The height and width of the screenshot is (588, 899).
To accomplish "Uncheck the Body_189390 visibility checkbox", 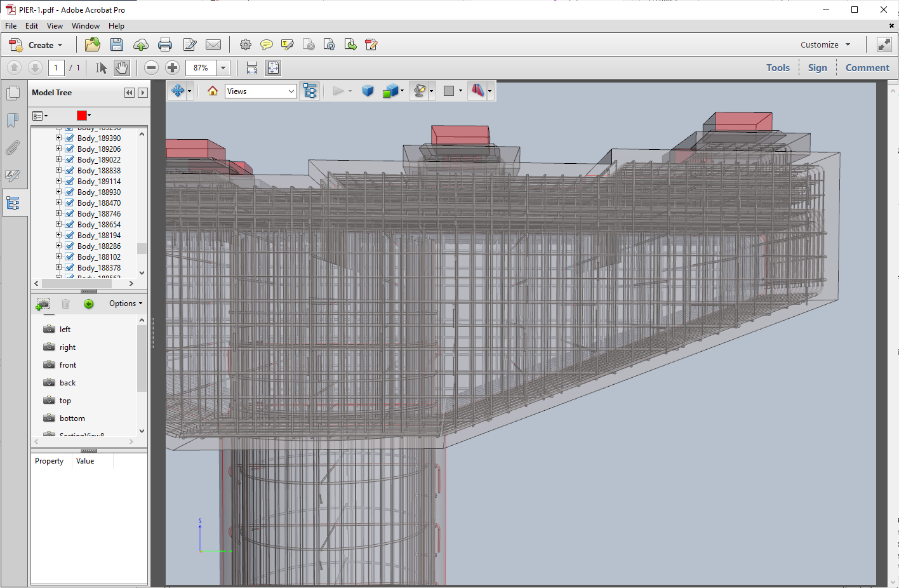I will point(70,138).
